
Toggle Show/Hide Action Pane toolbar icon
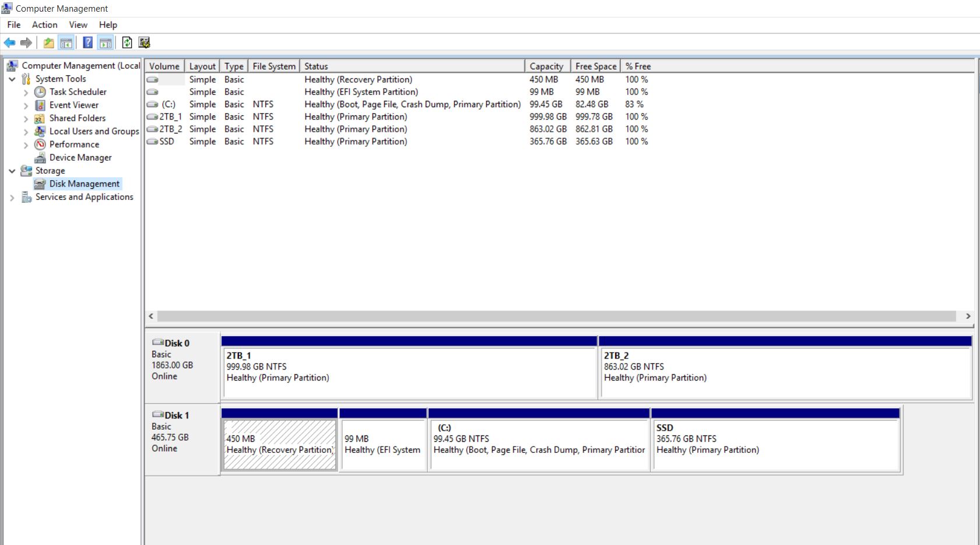(106, 43)
